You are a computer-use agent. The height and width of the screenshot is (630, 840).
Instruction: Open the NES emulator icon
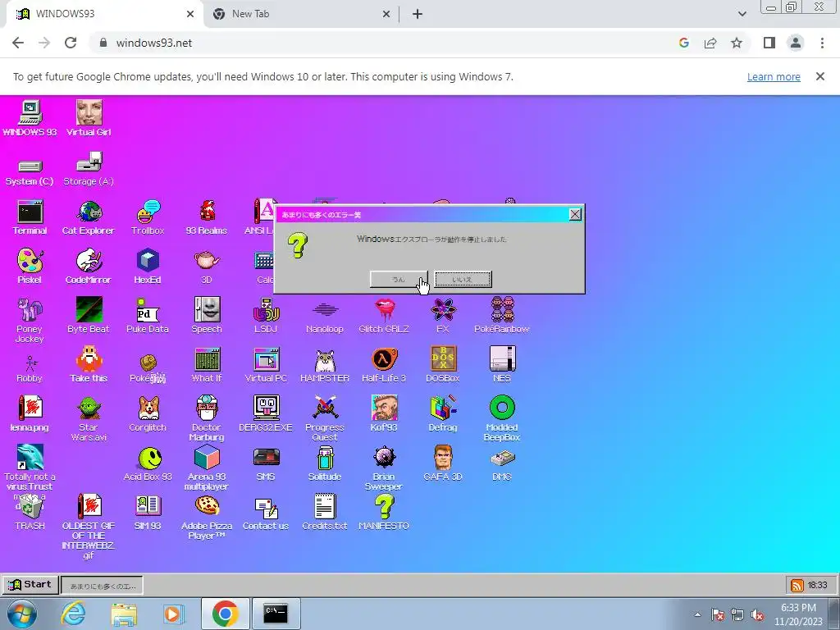502,365
